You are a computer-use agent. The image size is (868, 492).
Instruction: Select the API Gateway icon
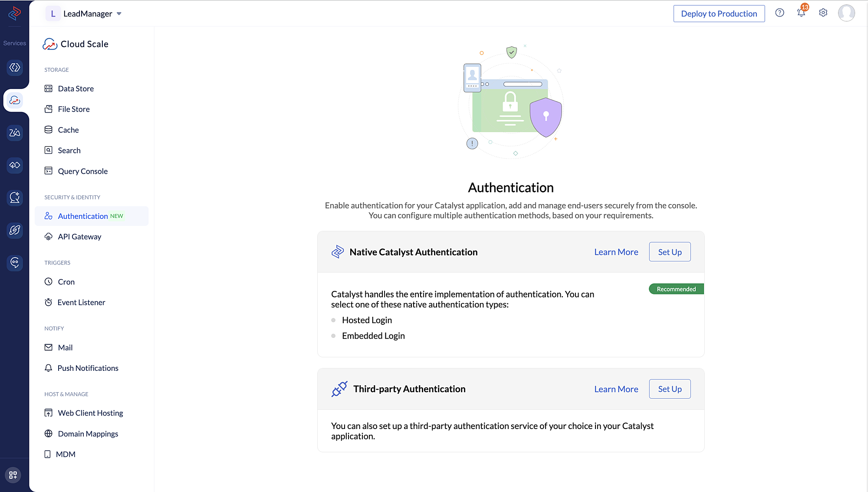point(49,236)
